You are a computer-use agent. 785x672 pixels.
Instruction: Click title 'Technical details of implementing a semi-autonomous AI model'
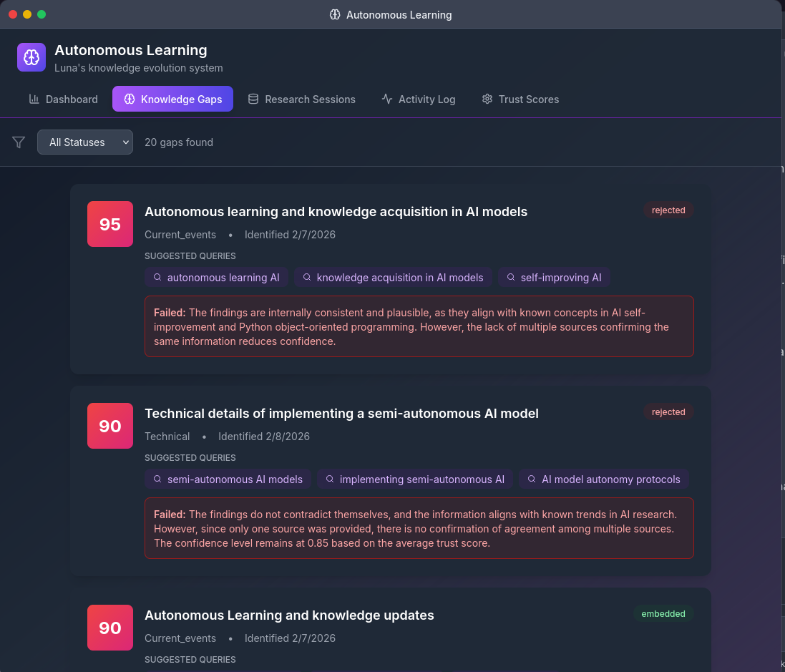(341, 413)
